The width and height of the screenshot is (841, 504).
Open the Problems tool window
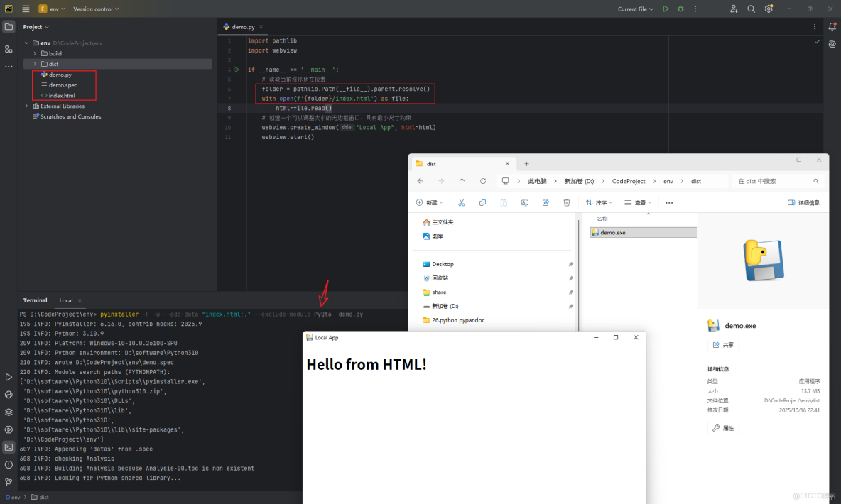coord(9,465)
